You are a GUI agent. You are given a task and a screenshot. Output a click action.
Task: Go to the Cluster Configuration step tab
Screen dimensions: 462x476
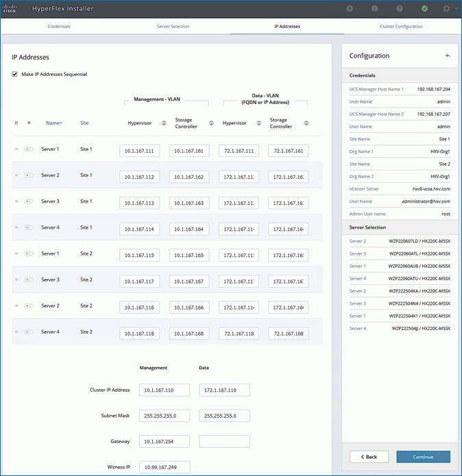401,27
